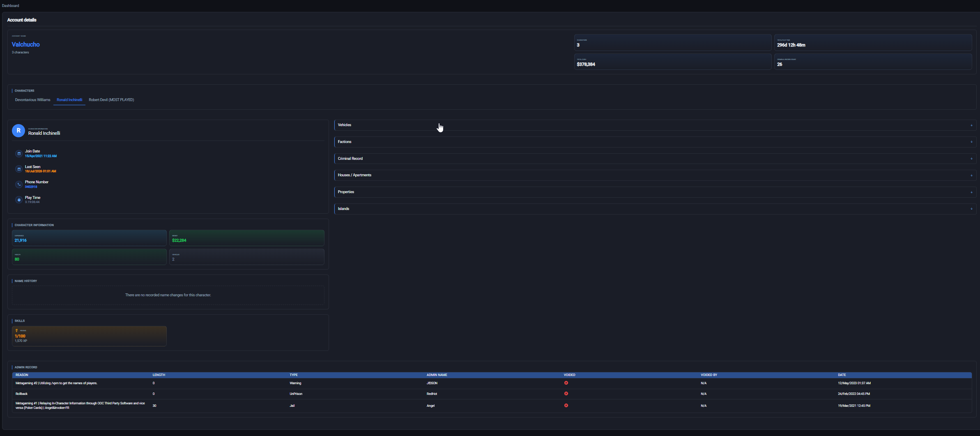Screen dimensions: 980x436
Task: Click the red voided icon in the Rollback row
Action: (566, 394)
